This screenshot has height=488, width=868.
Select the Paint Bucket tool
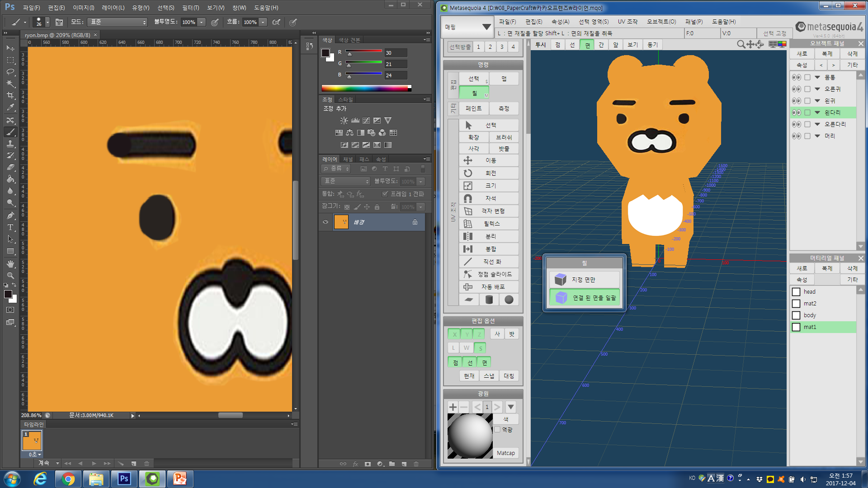click(10, 179)
